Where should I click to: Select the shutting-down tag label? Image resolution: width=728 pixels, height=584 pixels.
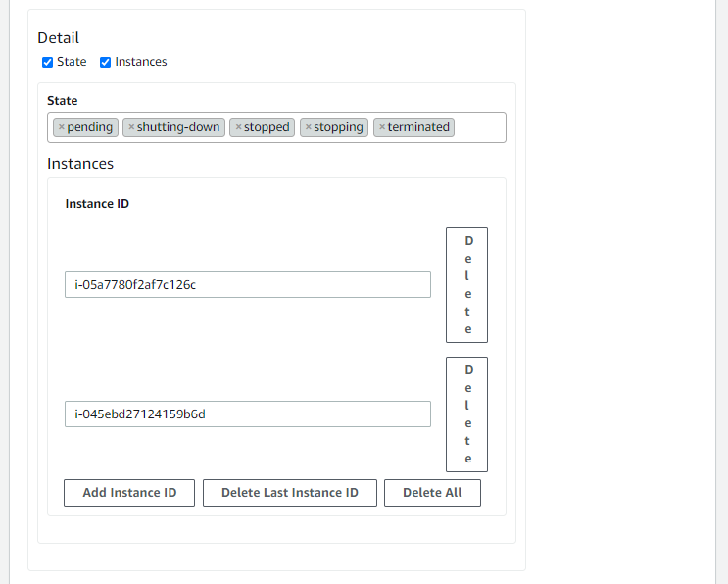click(x=178, y=127)
